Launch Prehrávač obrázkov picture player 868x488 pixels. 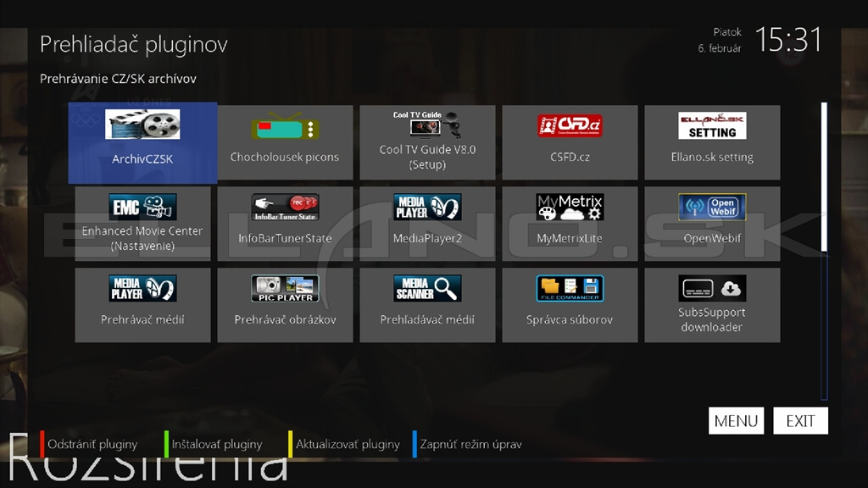285,305
